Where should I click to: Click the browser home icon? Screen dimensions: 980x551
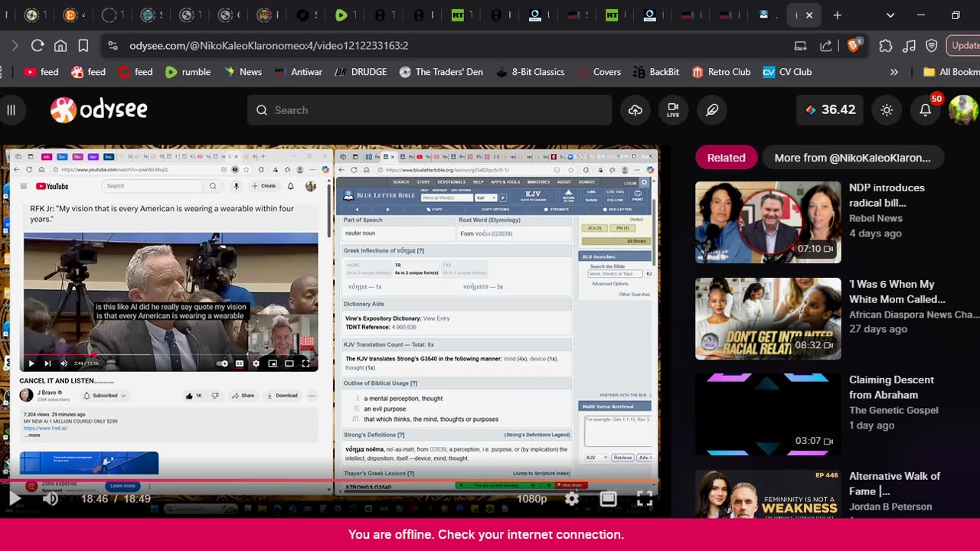tap(60, 46)
